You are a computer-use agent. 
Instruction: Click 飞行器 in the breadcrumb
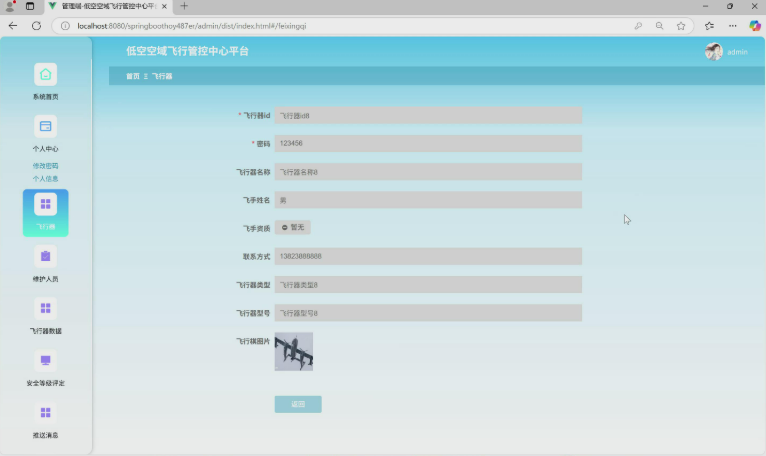pos(162,76)
